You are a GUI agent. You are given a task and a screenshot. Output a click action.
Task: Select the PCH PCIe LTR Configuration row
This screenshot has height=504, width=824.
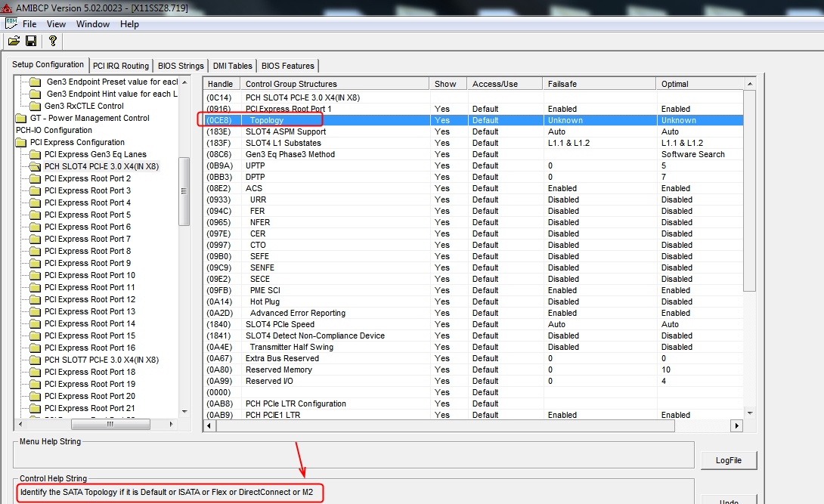coord(473,404)
